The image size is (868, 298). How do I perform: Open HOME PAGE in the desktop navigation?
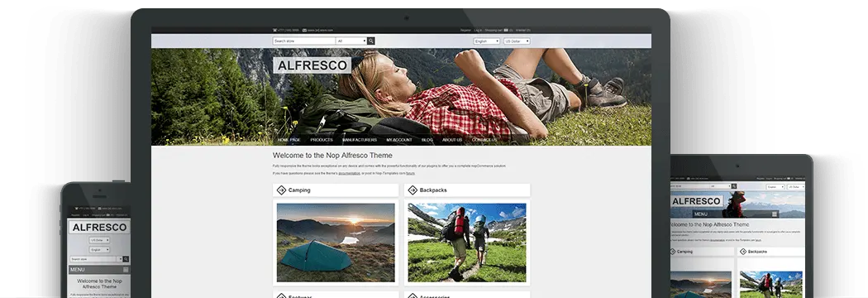click(289, 140)
